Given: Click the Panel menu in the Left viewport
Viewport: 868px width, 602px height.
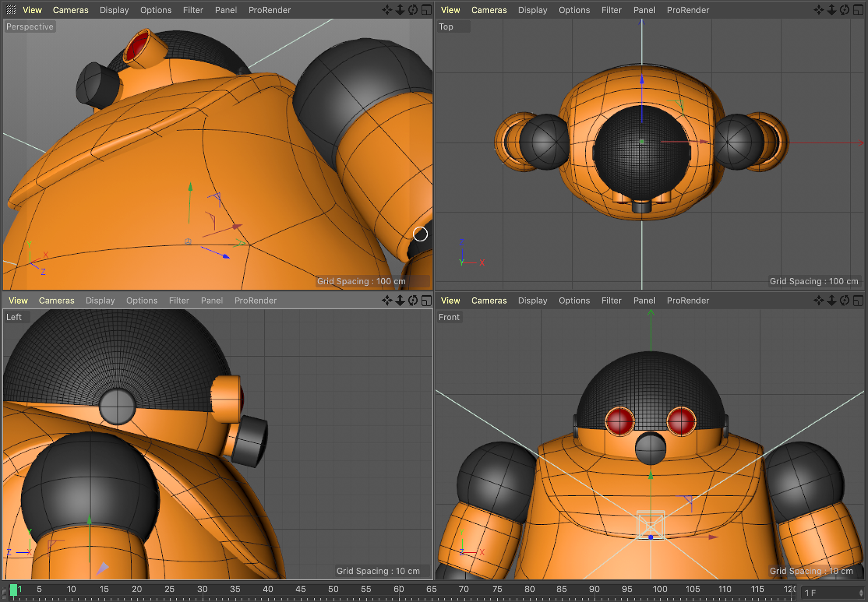Looking at the screenshot, I should [212, 301].
